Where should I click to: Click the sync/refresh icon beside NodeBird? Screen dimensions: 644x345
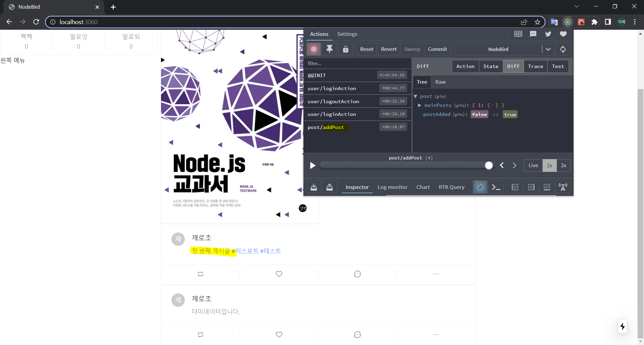click(563, 49)
